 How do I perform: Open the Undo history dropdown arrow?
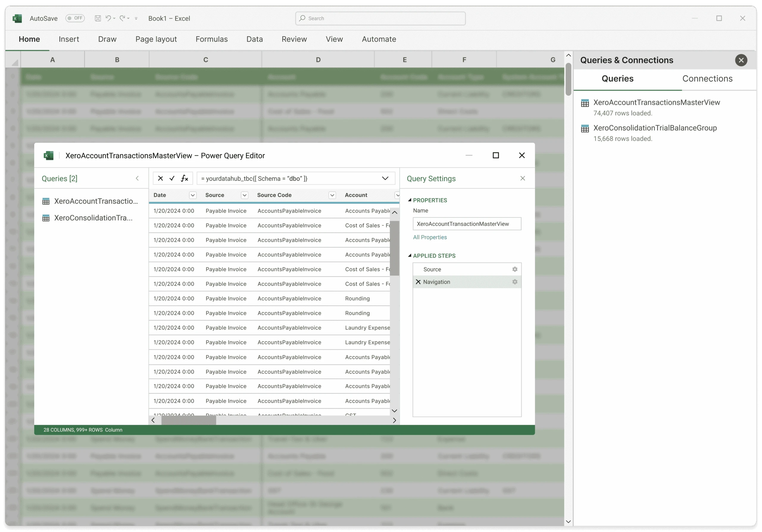pyautogui.click(x=114, y=18)
